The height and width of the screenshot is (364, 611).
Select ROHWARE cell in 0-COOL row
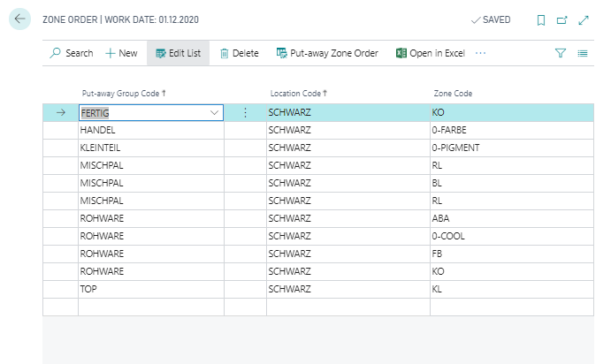151,236
